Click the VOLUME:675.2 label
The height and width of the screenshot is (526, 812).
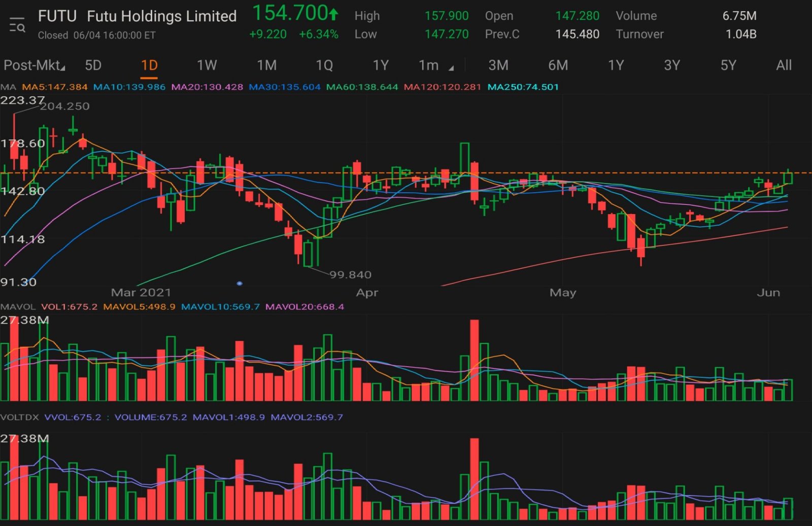coord(151,417)
